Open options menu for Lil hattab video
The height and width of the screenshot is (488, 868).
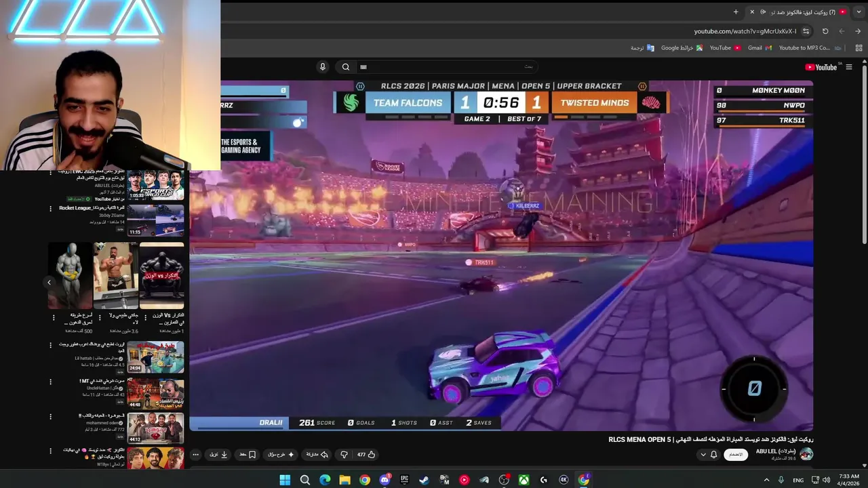(50, 345)
